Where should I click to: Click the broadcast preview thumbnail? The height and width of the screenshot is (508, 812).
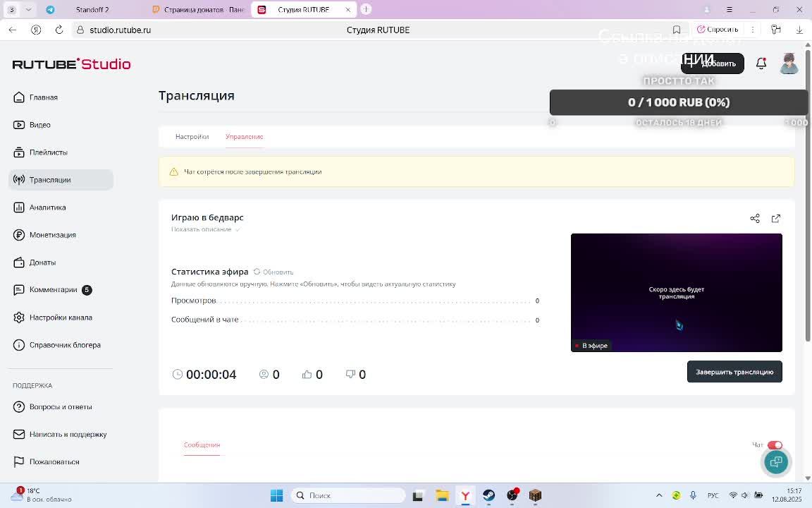[677, 292]
